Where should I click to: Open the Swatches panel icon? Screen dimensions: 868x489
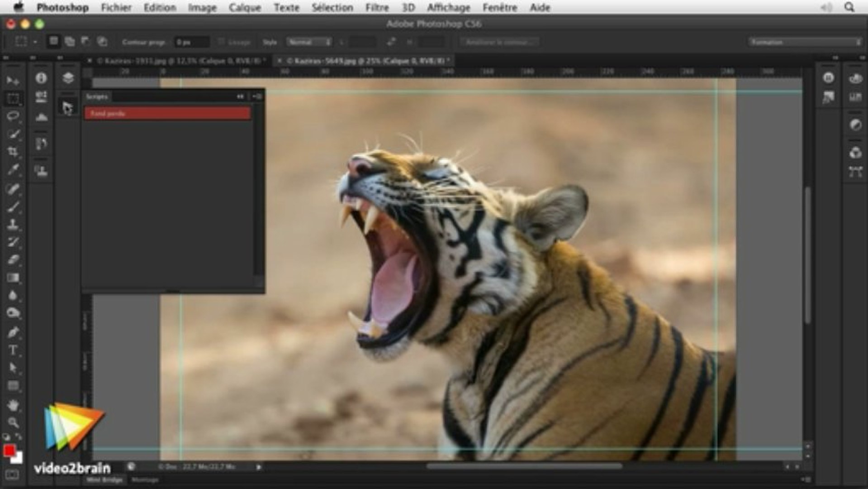pyautogui.click(x=855, y=97)
